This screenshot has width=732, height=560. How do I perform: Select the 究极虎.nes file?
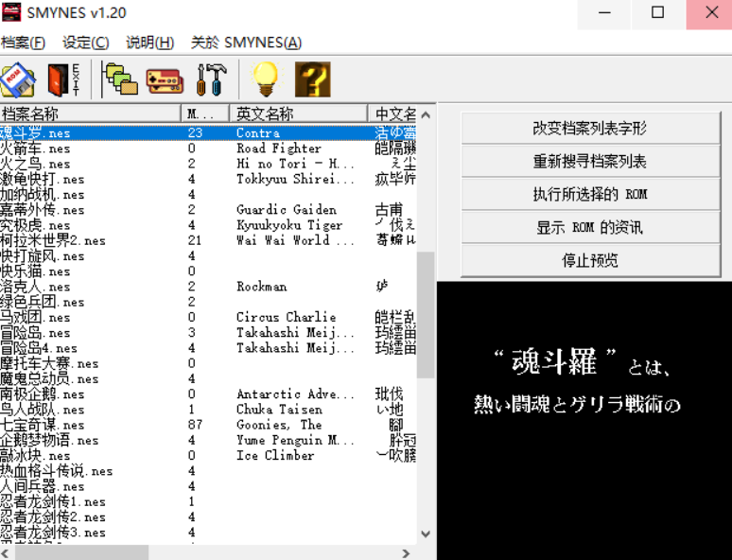click(36, 225)
